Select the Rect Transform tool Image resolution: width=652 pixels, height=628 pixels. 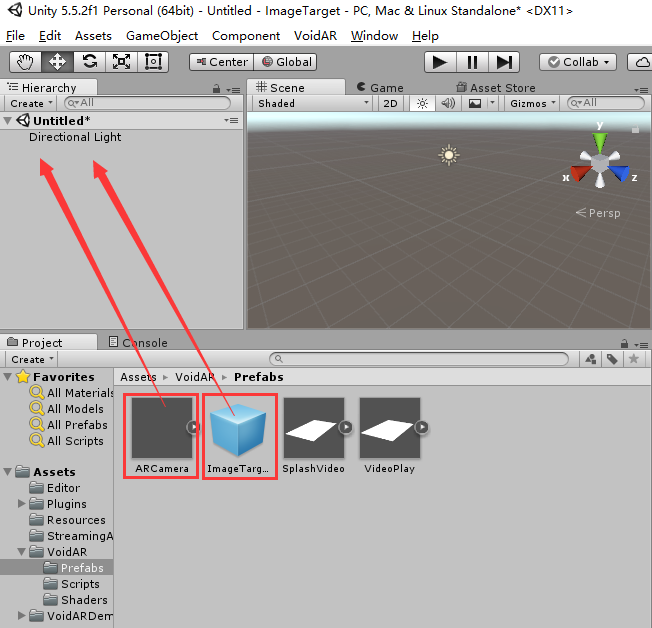click(153, 62)
